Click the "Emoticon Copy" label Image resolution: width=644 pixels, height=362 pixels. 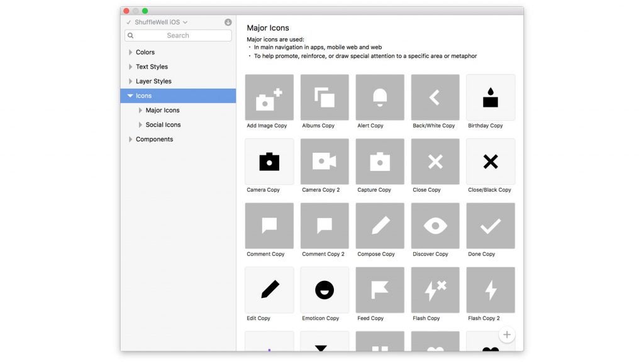(x=320, y=319)
